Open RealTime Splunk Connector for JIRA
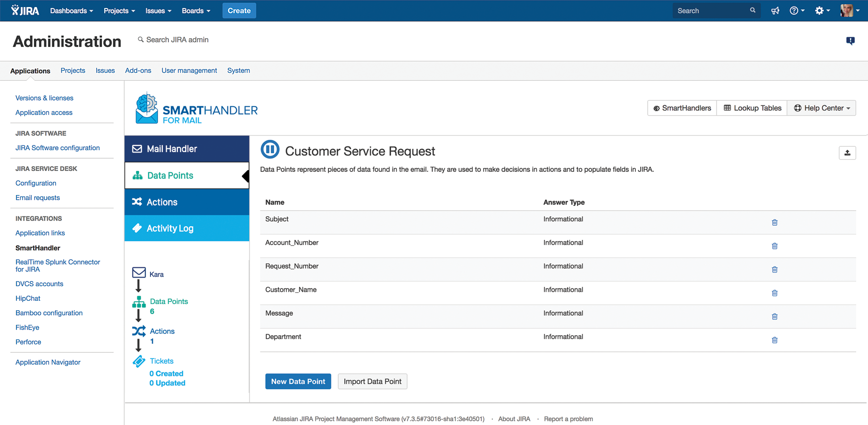868x425 pixels. click(x=58, y=265)
